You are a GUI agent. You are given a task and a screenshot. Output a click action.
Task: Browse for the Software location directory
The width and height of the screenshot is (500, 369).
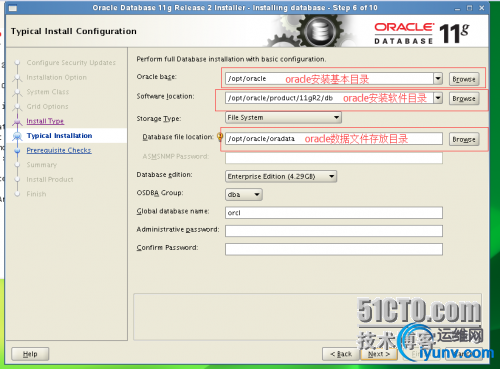(464, 99)
